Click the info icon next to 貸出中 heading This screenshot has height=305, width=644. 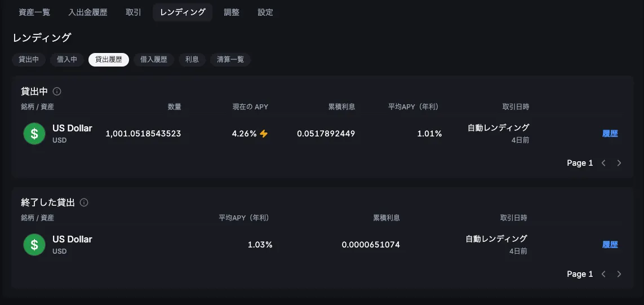click(x=57, y=91)
